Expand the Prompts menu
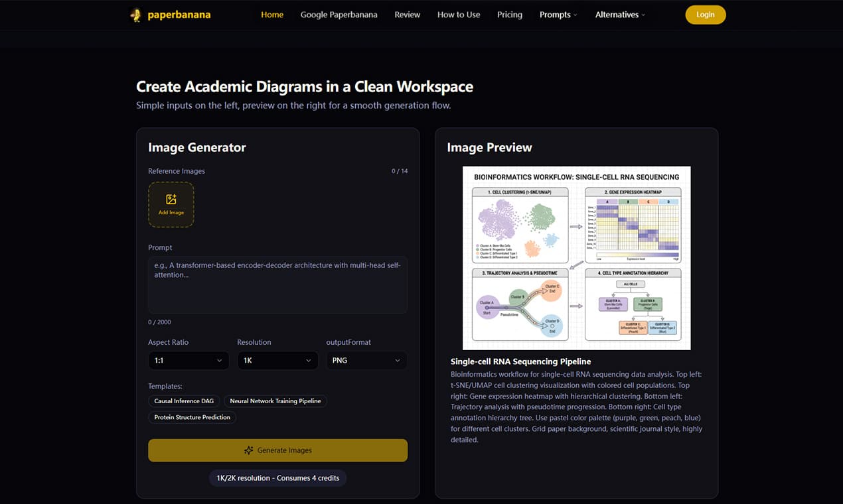The width and height of the screenshot is (843, 504). click(558, 15)
